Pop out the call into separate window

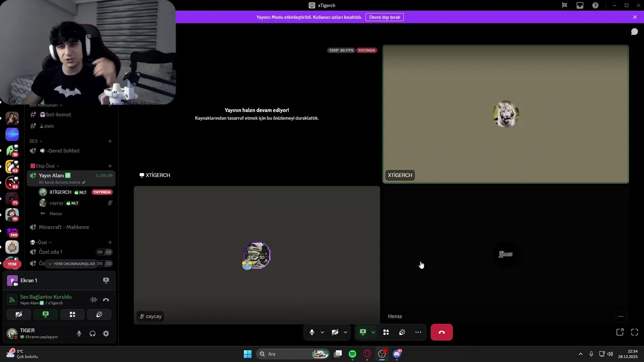tap(620, 332)
